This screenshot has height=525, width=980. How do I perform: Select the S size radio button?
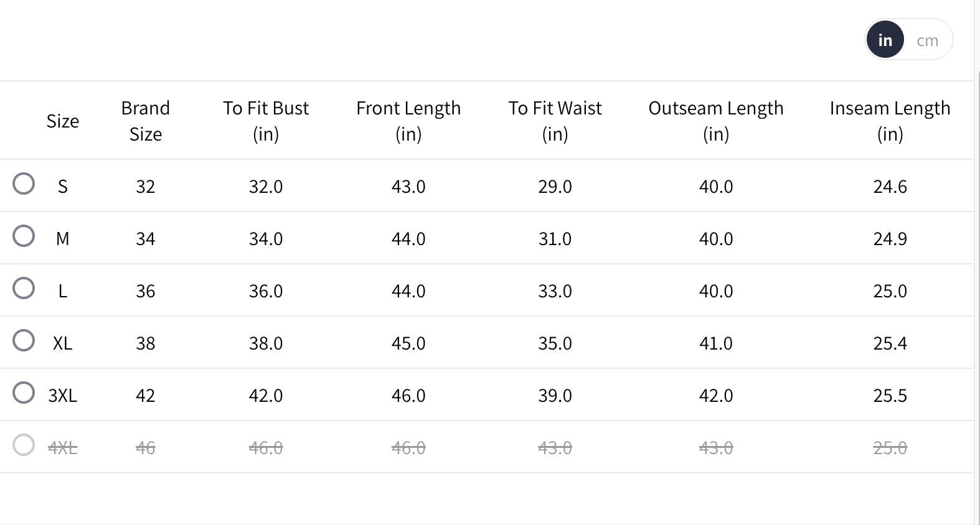(24, 184)
